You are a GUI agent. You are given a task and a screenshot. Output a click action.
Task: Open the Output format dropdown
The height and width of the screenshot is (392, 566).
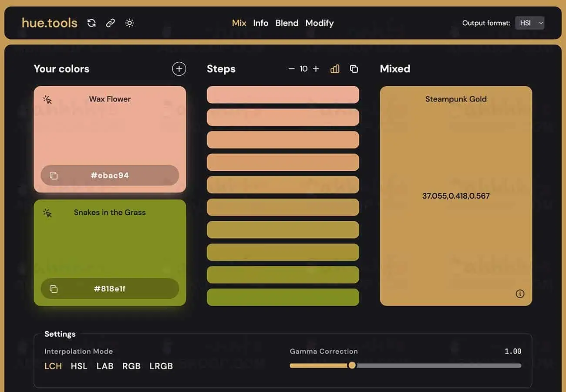click(x=530, y=23)
